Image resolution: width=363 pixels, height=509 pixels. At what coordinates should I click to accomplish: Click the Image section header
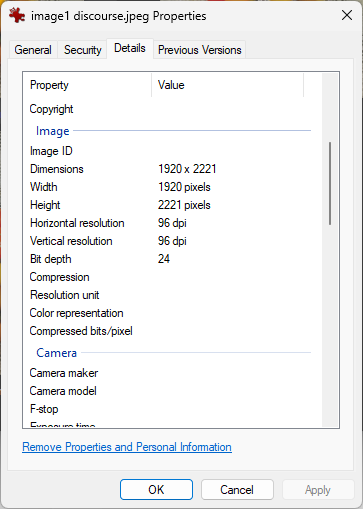53,131
